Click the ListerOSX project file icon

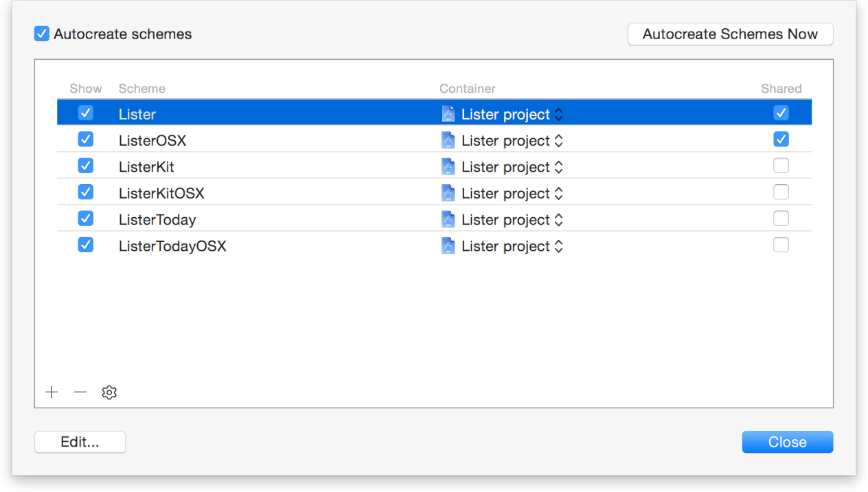click(x=448, y=140)
